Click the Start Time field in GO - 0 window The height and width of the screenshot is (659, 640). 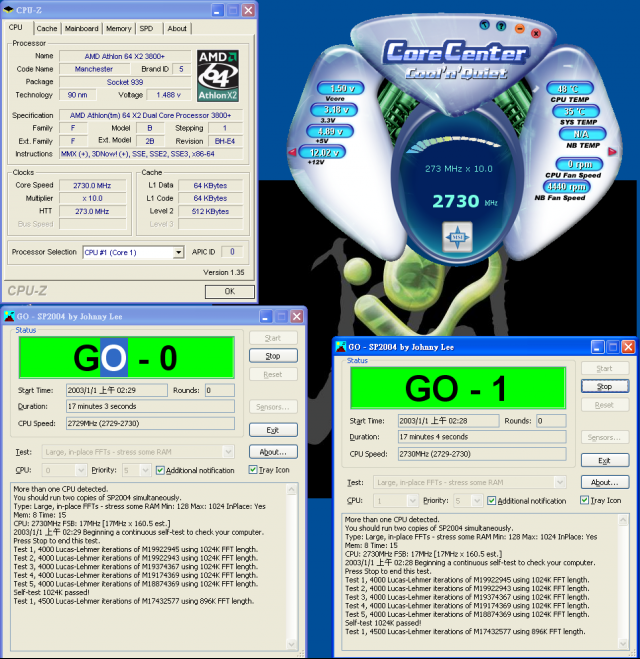coord(116,390)
